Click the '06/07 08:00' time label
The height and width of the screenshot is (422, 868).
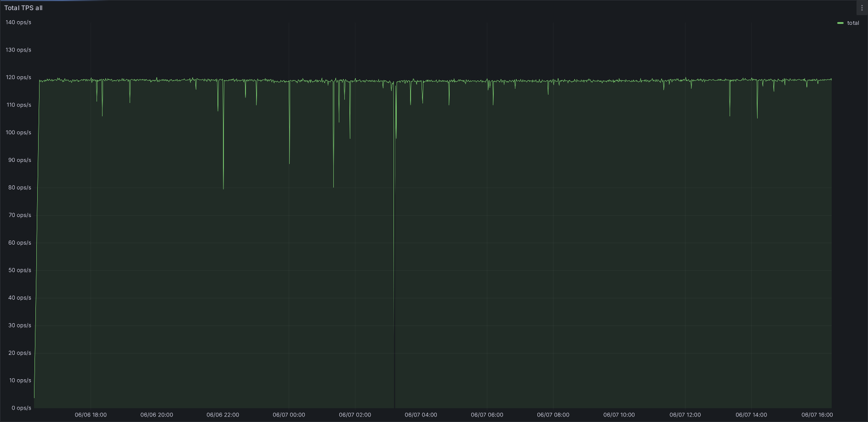[553, 415]
